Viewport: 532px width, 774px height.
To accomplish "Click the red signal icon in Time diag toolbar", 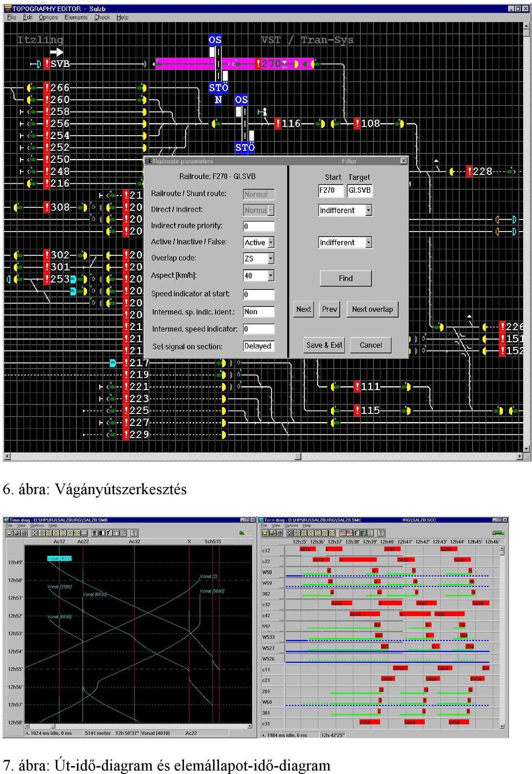I will pos(94,533).
